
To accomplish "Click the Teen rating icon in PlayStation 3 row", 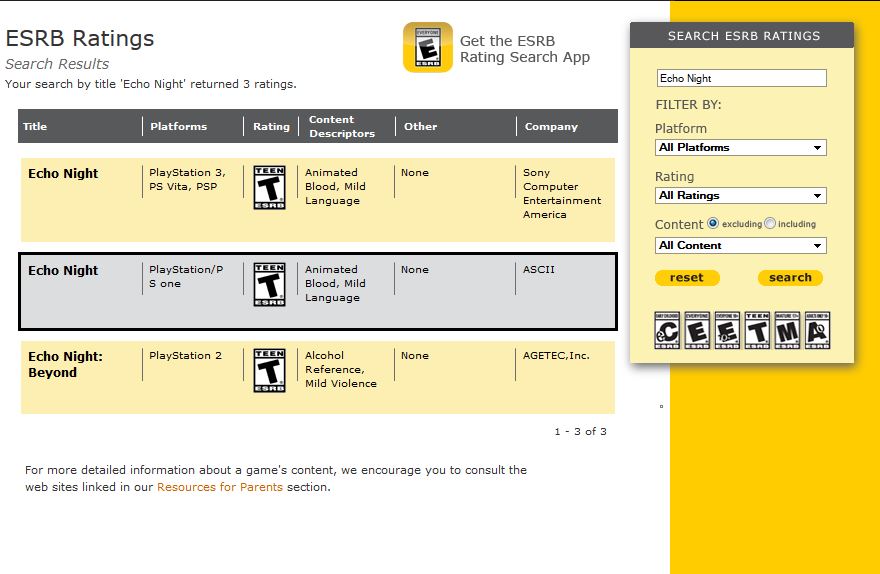I will [269, 187].
